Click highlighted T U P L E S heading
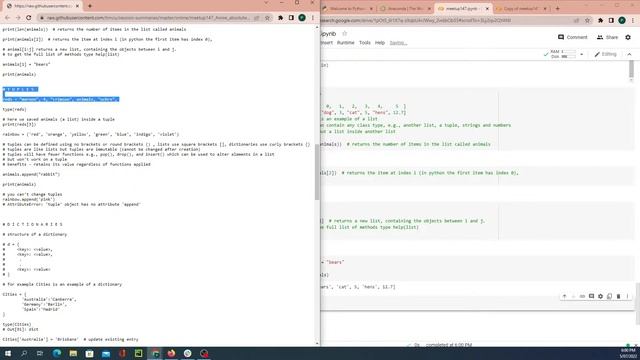Screen dimensions: 640x360 point(20,89)
